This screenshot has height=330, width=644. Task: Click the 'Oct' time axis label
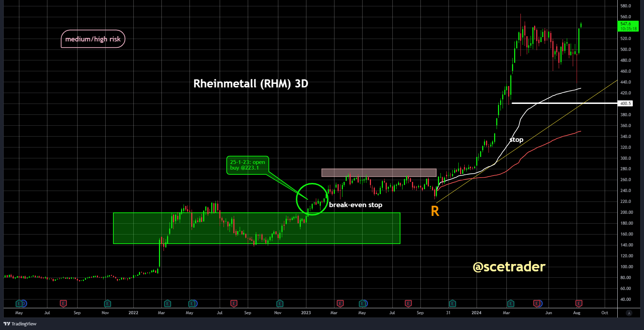[605, 313]
